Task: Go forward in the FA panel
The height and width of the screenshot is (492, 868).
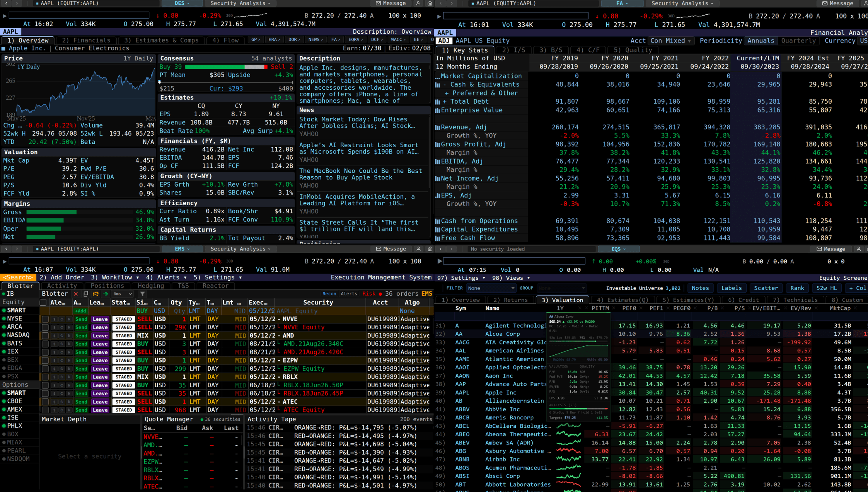Action: [452, 3]
